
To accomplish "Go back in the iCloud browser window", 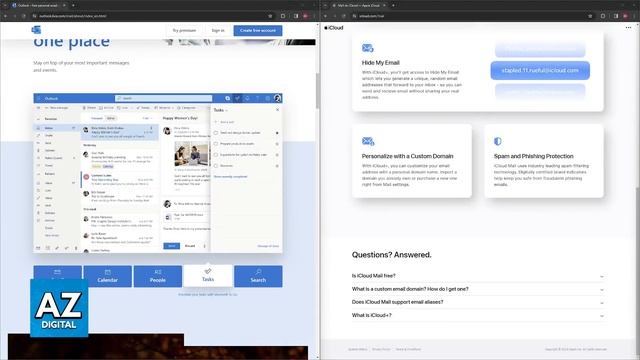I will (x=325, y=16).
